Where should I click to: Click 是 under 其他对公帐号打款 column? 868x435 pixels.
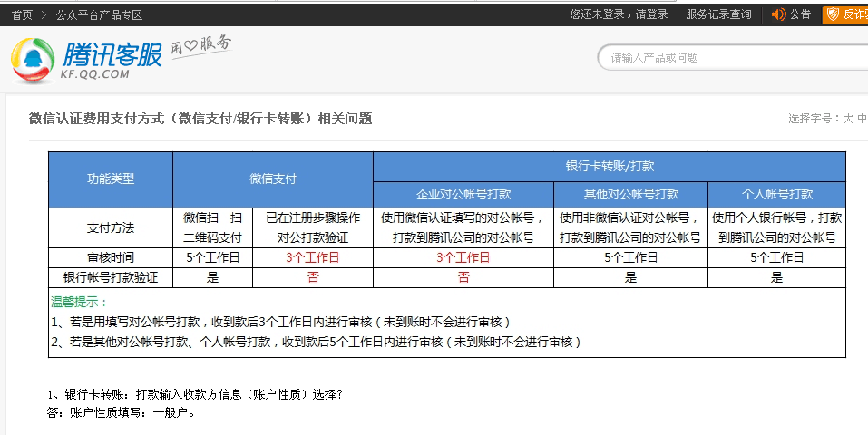tap(631, 278)
